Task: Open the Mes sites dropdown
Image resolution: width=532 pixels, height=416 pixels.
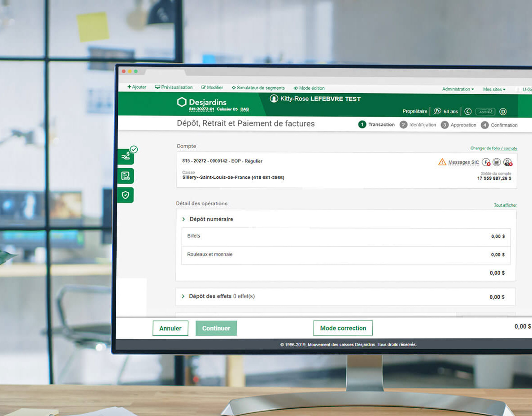Action: pos(494,90)
